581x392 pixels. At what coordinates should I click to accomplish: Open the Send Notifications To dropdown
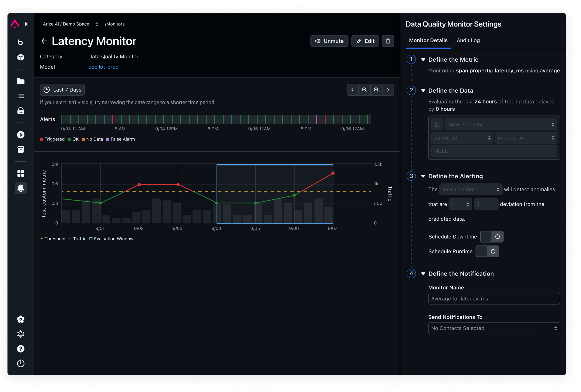point(494,328)
